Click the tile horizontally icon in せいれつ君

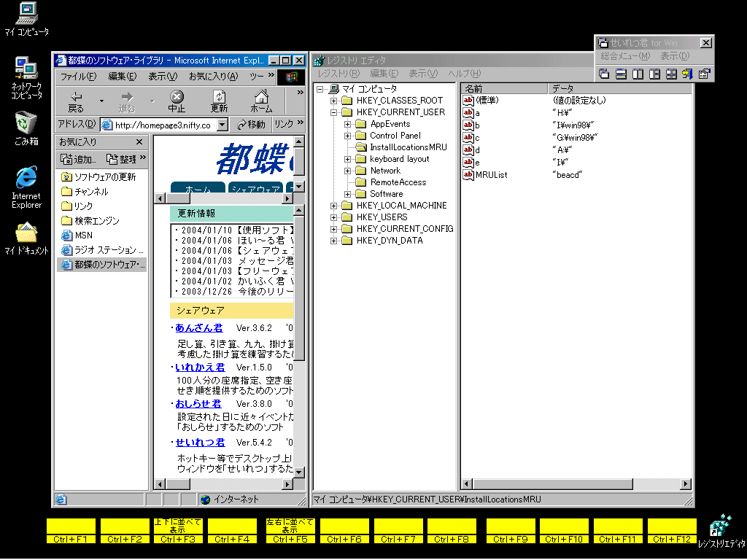tap(621, 74)
